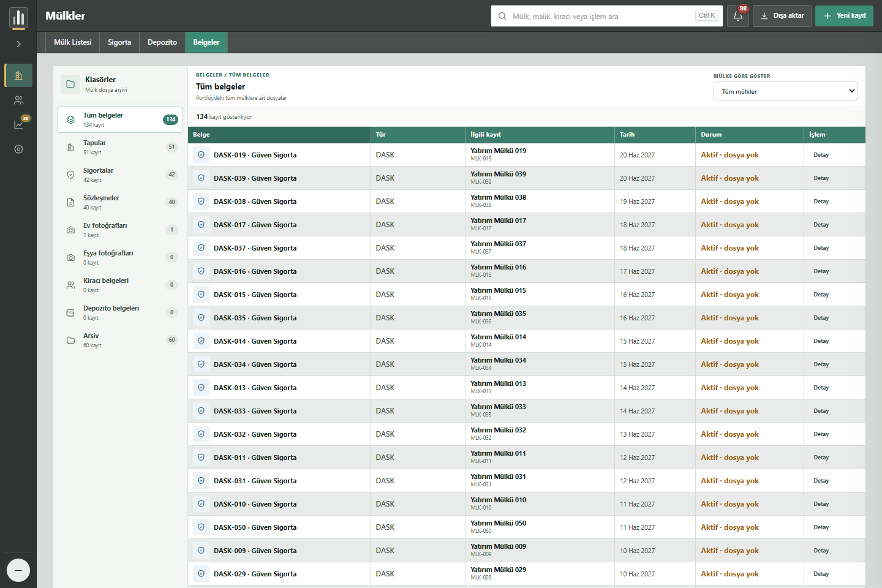Open the notifications bell icon
The width and height of the screenshot is (882, 588).
pos(737,16)
